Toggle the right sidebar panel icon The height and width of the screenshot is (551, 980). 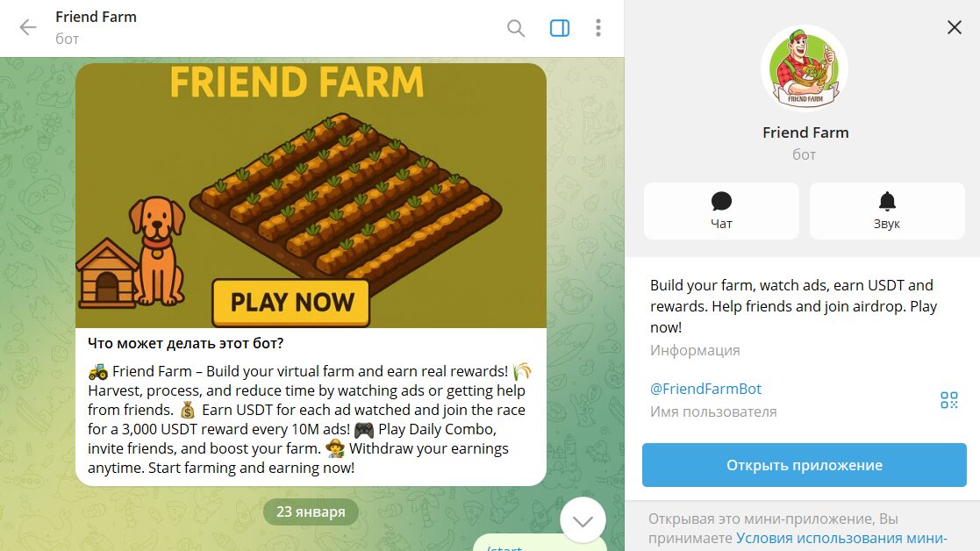(x=560, y=28)
